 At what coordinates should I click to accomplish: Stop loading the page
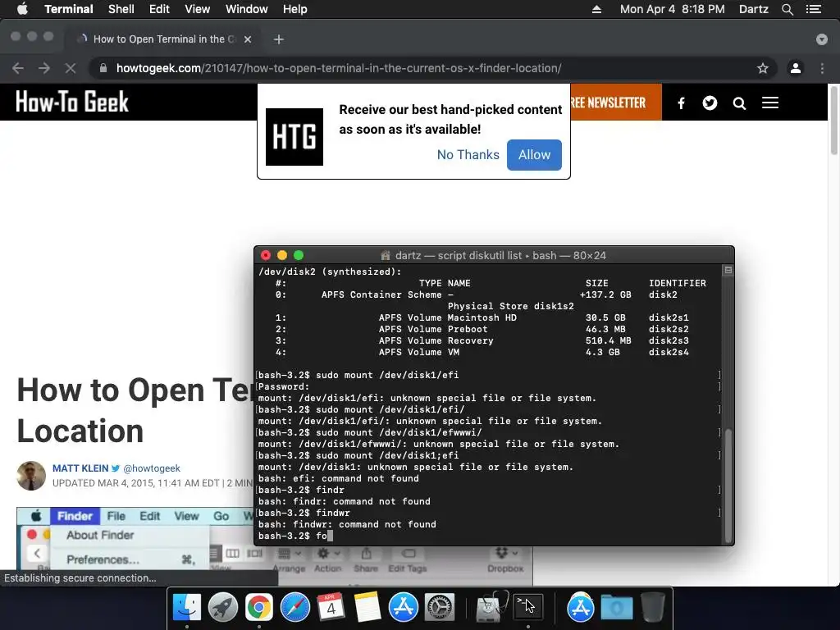(x=71, y=68)
